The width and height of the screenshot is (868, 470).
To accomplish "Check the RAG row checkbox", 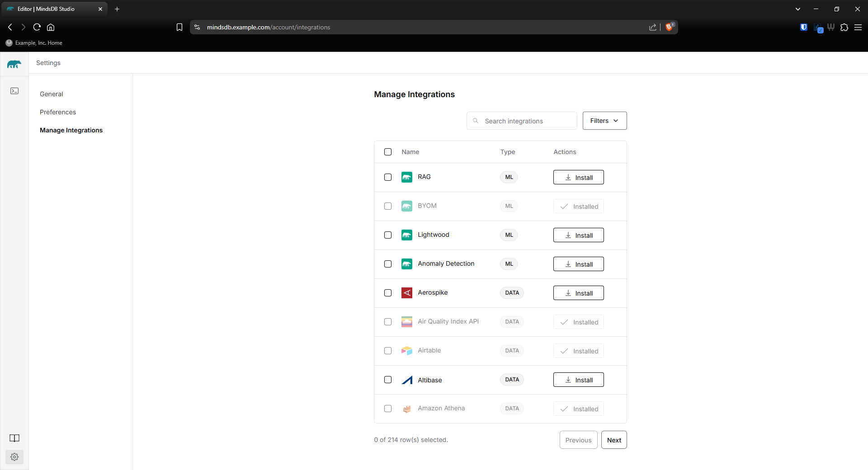I will coord(388,177).
